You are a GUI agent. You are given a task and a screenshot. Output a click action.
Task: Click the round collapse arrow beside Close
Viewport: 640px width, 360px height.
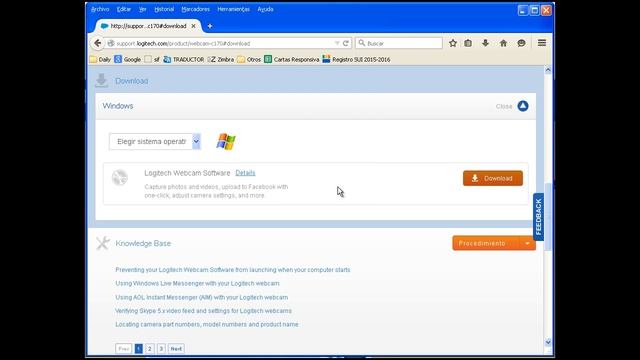pyautogui.click(x=523, y=106)
